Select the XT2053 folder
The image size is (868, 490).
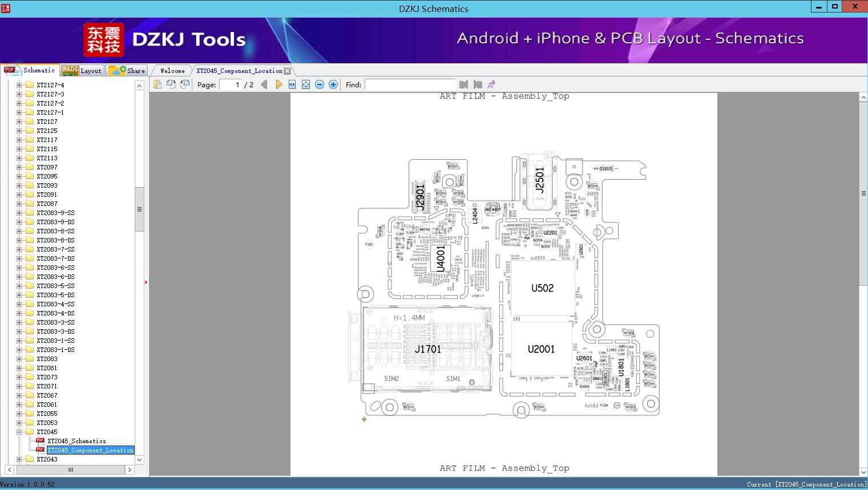tap(47, 423)
